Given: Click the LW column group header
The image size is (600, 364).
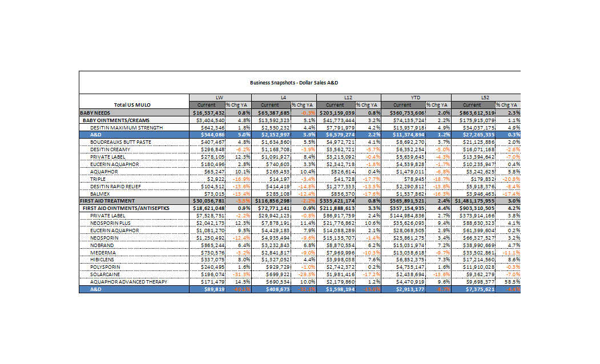Looking at the screenshot, I should pyautogui.click(x=219, y=98).
